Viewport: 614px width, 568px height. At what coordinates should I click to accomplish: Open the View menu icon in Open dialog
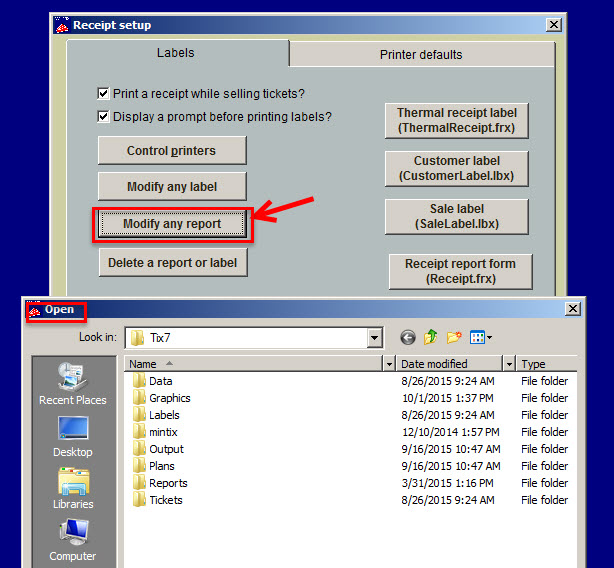pyautogui.click(x=481, y=337)
